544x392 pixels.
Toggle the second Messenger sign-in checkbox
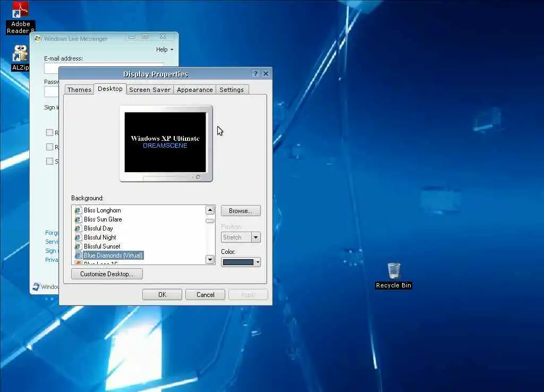49,147
